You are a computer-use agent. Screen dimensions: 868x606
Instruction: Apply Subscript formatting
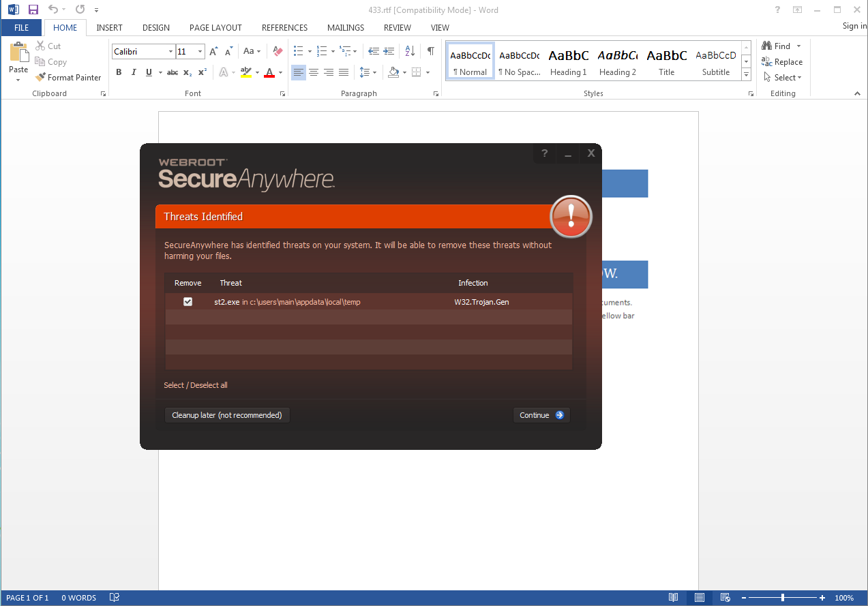(188, 72)
